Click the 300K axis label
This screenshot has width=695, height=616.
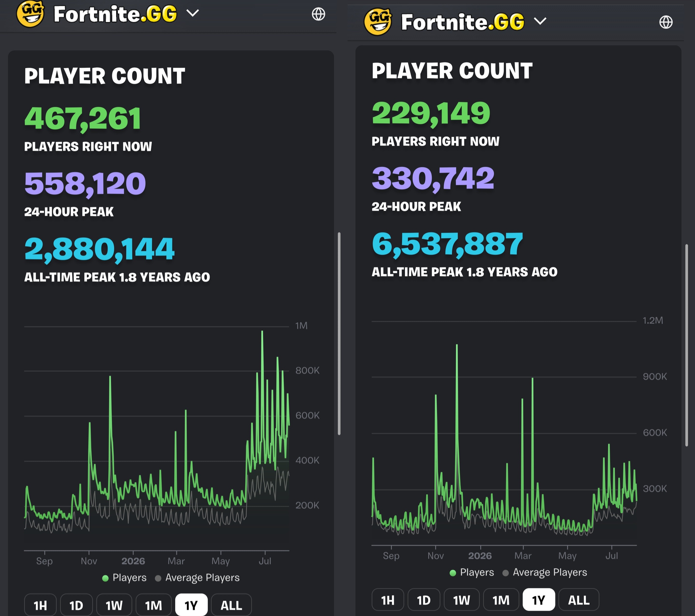[655, 489]
